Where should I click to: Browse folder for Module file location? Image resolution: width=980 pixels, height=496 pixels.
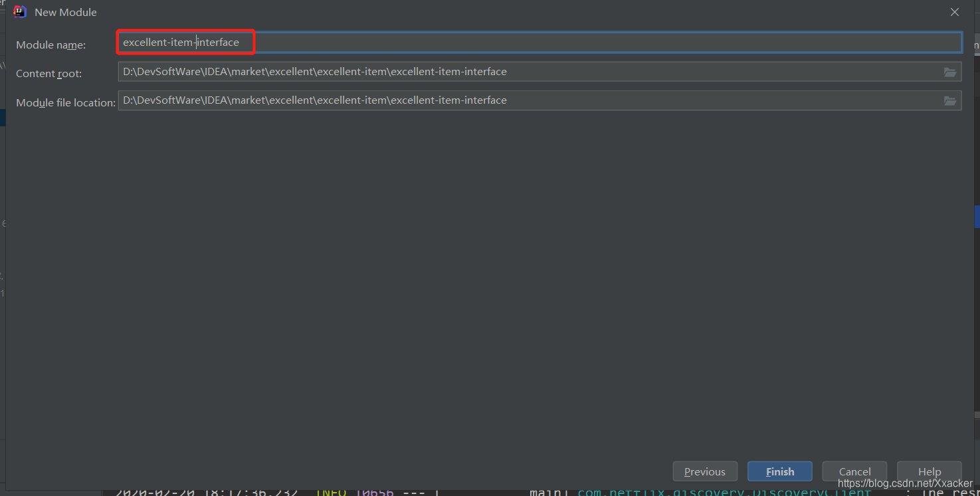click(950, 100)
